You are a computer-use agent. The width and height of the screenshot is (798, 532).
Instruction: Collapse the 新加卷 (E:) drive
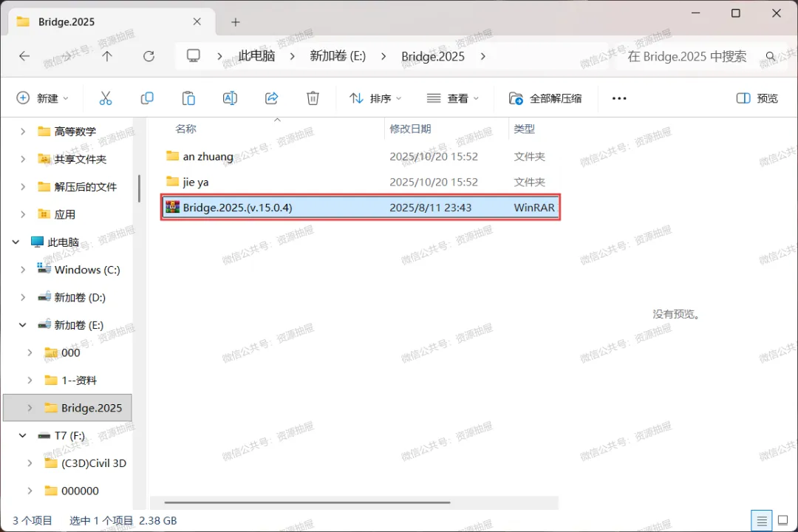click(23, 325)
